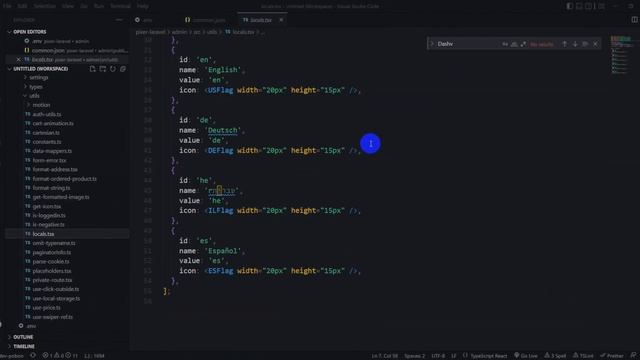Expand the Timeline section
Viewport: 640px width, 360px height.
click(24, 346)
